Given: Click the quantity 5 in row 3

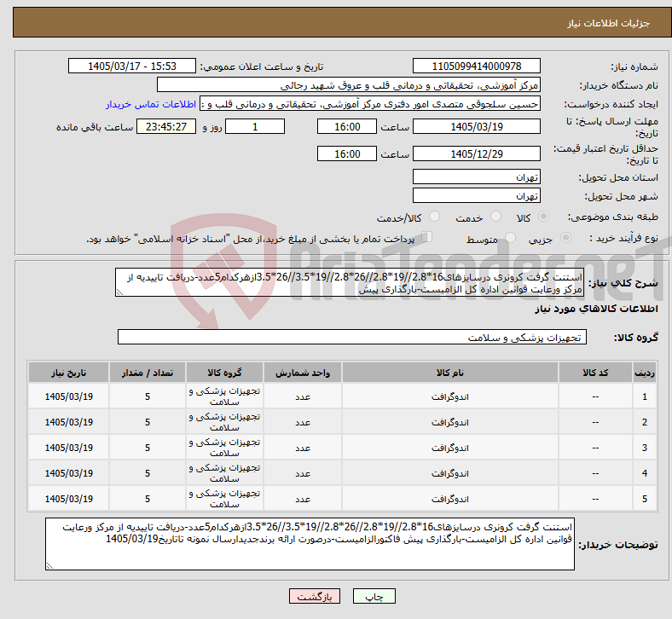Looking at the screenshot, I should 148,448.
